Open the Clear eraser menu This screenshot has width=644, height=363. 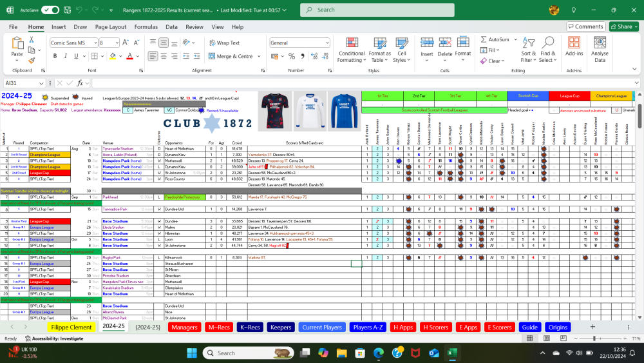(x=492, y=61)
